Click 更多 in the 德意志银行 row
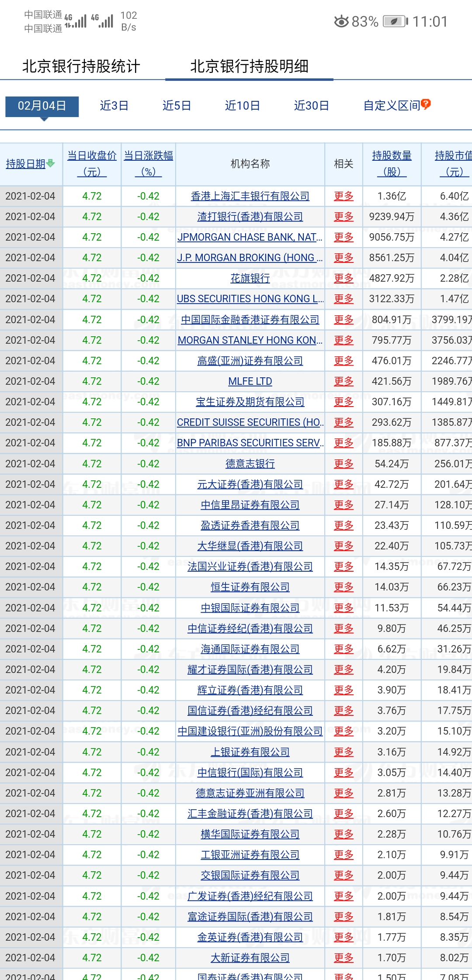472x980 pixels. tap(344, 464)
